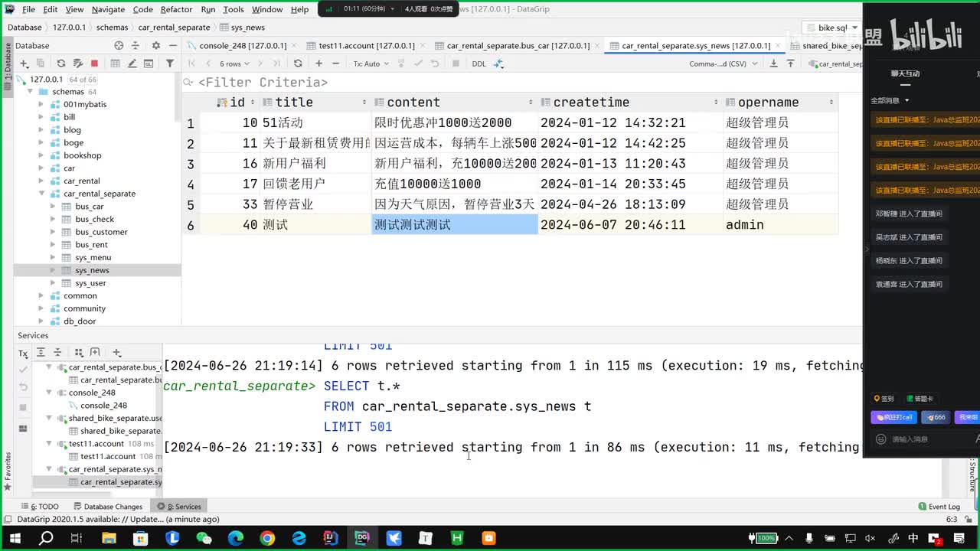Open WeChat from the taskbar

(x=204, y=538)
